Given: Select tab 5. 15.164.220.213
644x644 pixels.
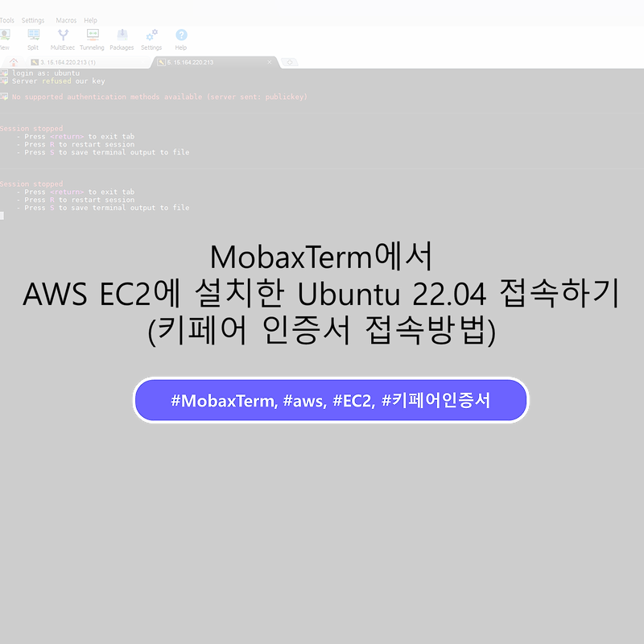Looking at the screenshot, I should coord(209,61).
